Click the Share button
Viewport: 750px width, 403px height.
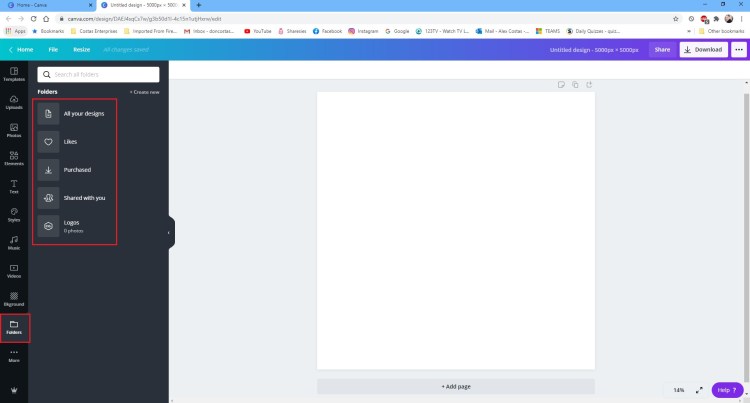662,49
